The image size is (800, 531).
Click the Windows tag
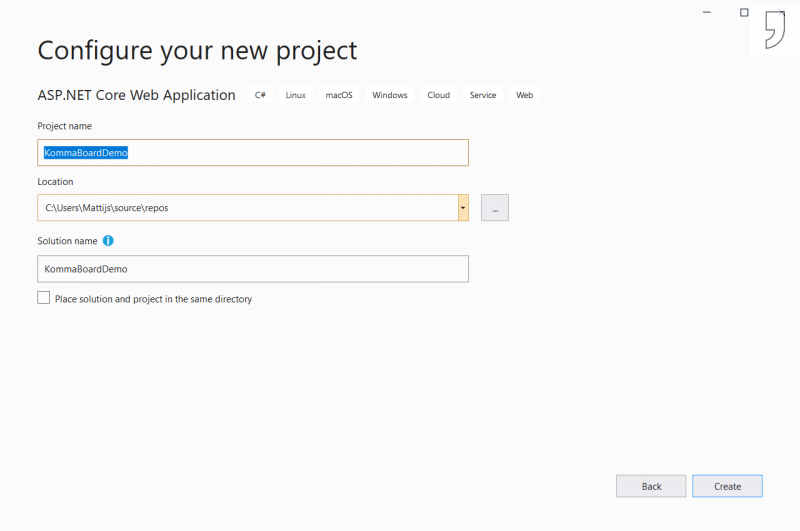point(390,95)
